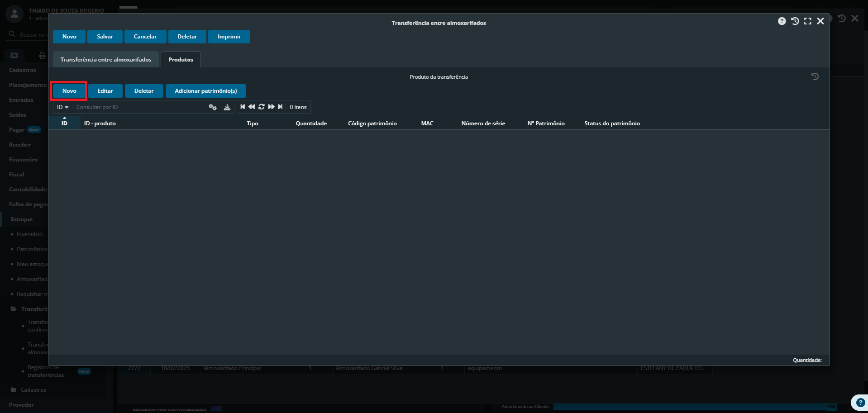The image size is (868, 413).
Task: Open the history icon in the dialog title bar
Action: [795, 21]
